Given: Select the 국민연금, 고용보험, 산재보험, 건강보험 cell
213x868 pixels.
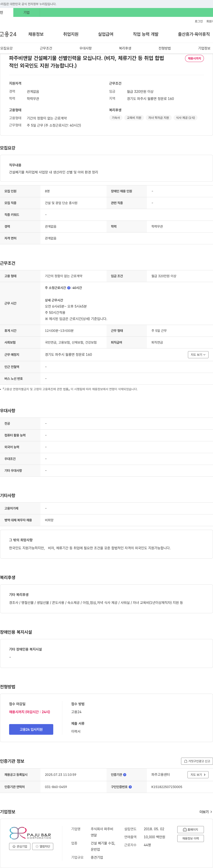Looking at the screenshot, I should click(71, 342).
